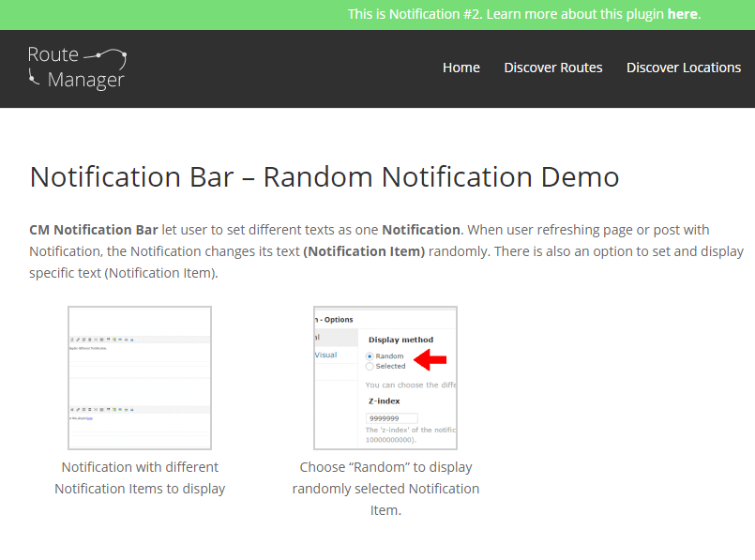Click the curved route line in the logo
The height and width of the screenshot is (560, 755).
pos(105,54)
